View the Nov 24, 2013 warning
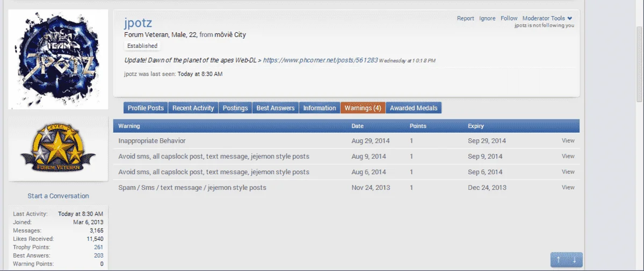Image resolution: width=644 pixels, height=271 pixels. [568, 188]
